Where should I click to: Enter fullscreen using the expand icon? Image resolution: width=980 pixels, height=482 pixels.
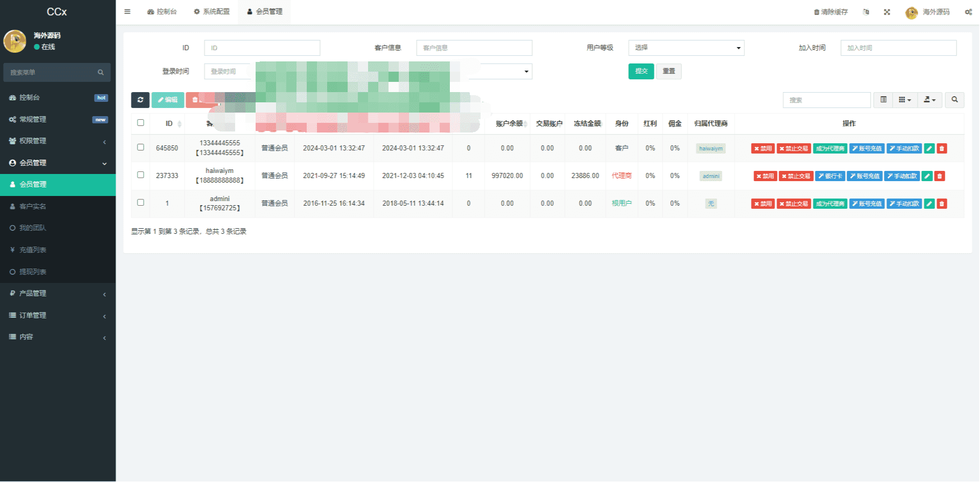(x=887, y=12)
